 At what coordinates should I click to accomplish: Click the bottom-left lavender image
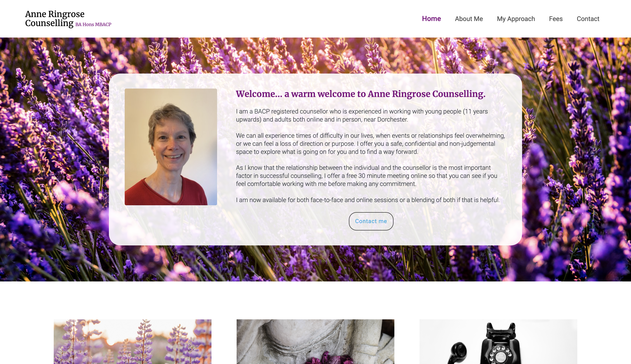point(132,341)
